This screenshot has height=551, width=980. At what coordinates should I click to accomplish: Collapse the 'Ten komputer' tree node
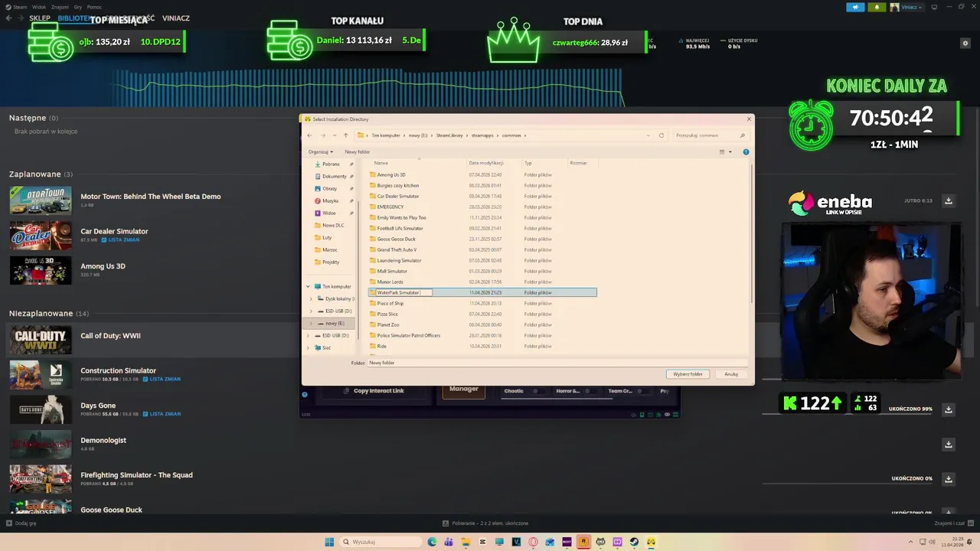click(x=309, y=286)
